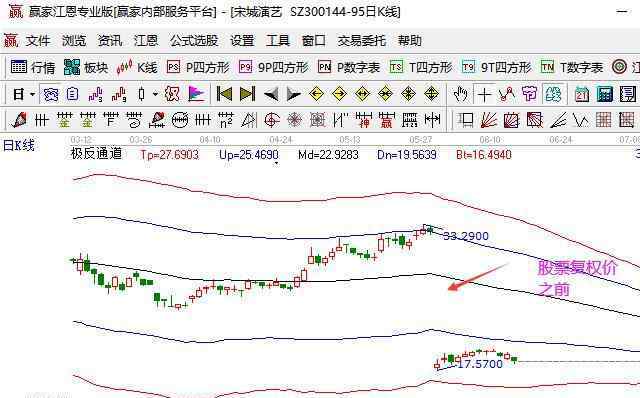Open the 江恩 menu
This screenshot has width=640, height=398.
(146, 40)
